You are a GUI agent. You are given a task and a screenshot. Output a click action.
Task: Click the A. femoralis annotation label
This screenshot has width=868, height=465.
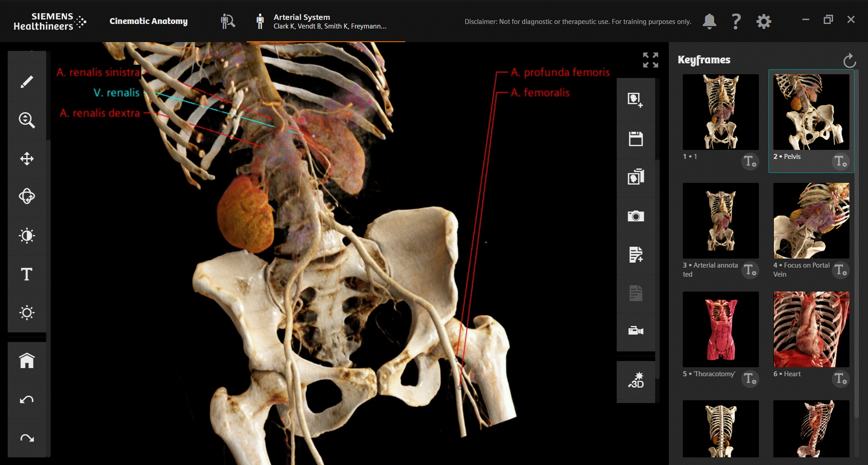pyautogui.click(x=540, y=93)
